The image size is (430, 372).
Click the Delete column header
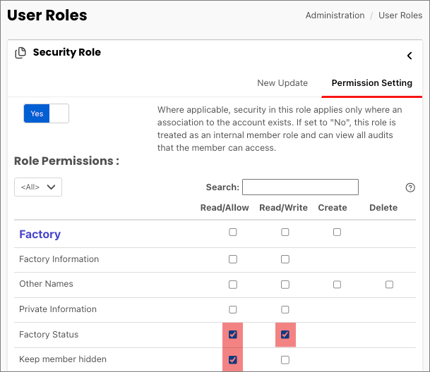point(383,208)
